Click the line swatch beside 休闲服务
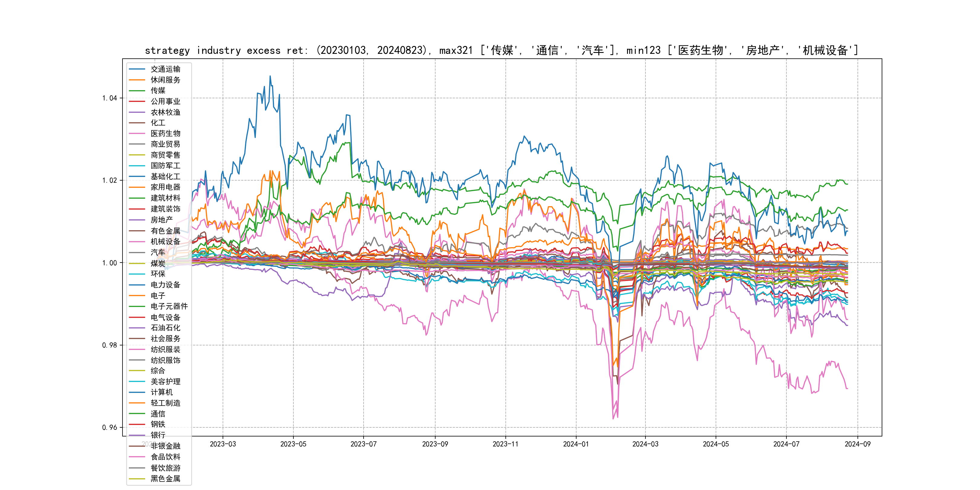Image resolution: width=980 pixels, height=490 pixels. tap(137, 80)
